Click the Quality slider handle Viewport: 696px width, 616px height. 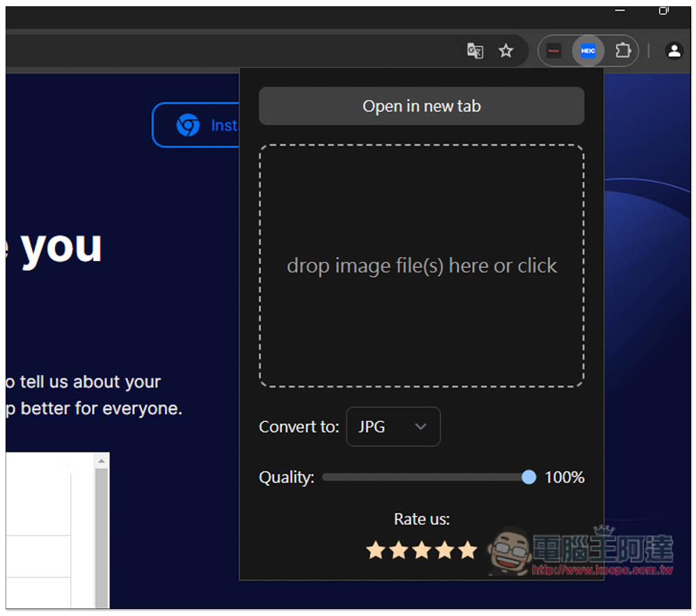pyautogui.click(x=528, y=477)
